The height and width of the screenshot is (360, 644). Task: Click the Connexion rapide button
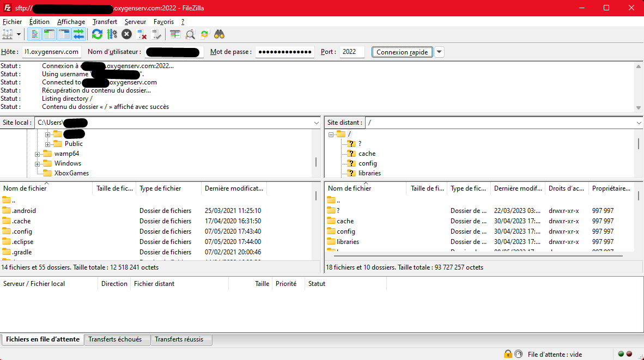403,52
